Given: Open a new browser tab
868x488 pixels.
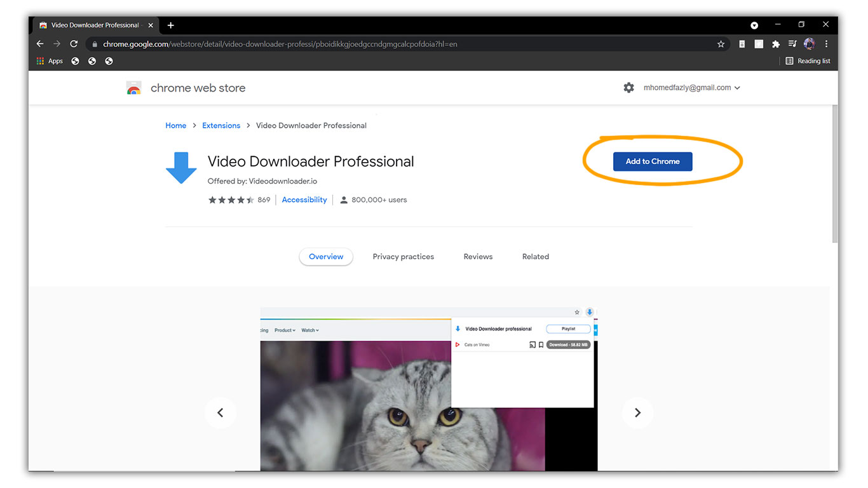Looking at the screenshot, I should click(x=170, y=25).
